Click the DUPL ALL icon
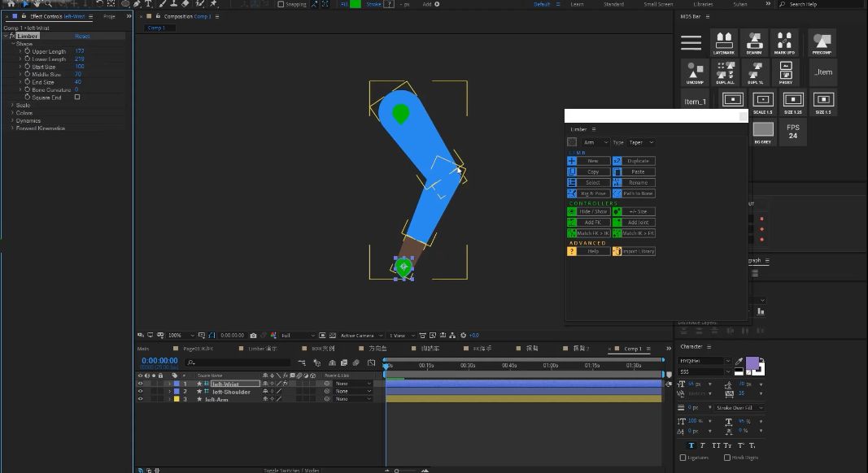Screen dimensions: 868x473 click(x=725, y=72)
